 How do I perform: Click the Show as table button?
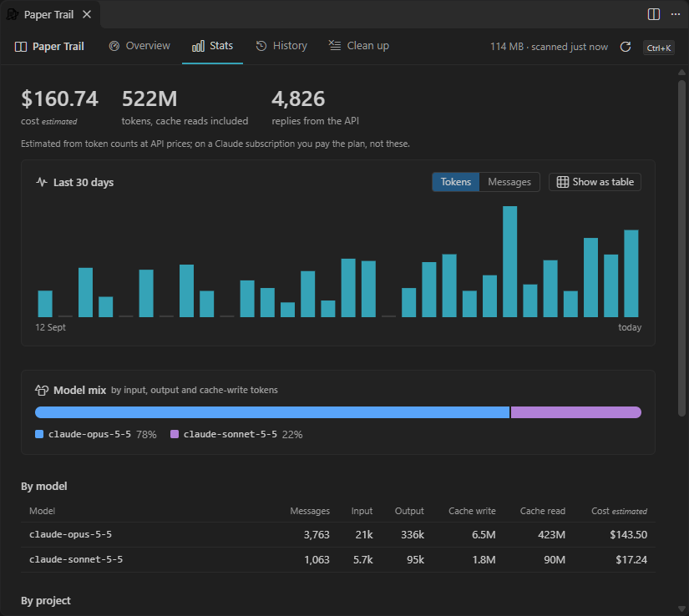click(x=595, y=182)
